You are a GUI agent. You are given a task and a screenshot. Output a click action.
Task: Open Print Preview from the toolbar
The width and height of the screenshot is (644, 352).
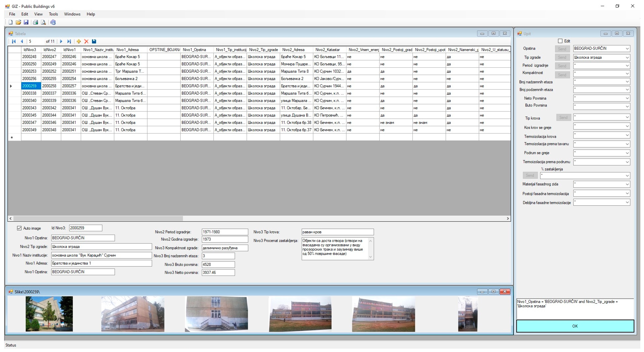[x=43, y=22]
